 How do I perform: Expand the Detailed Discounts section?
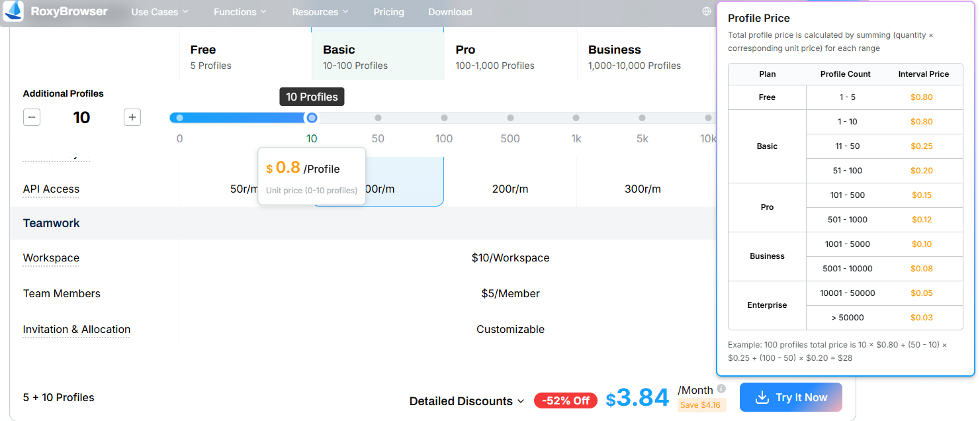[467, 400]
